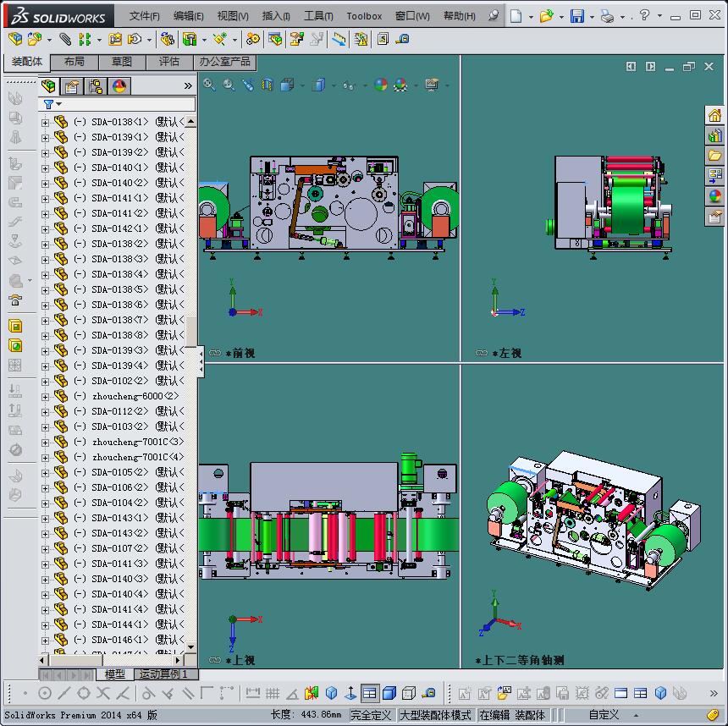
Task: Toggle the four view layout button
Action: point(370,694)
